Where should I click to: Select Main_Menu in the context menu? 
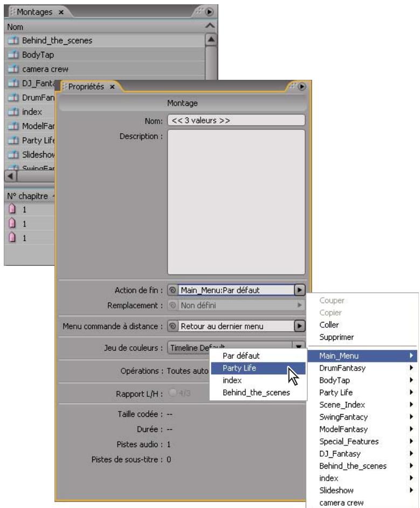pyautogui.click(x=362, y=356)
